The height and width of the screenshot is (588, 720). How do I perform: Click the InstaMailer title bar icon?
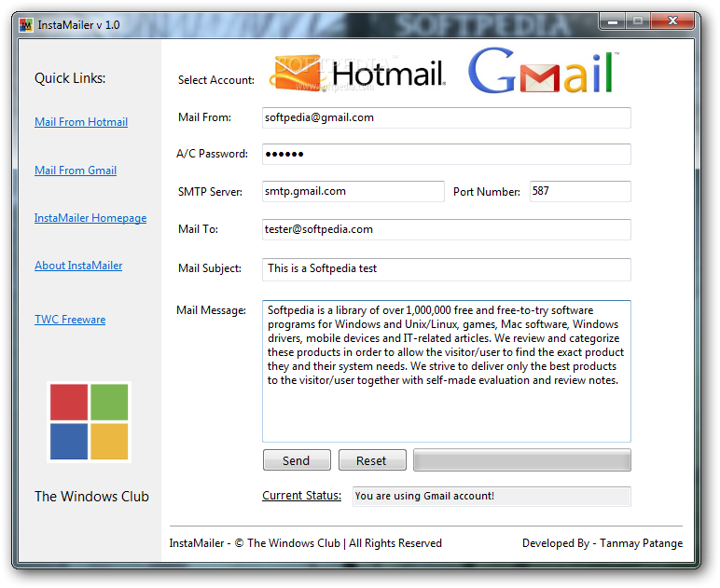[26, 25]
